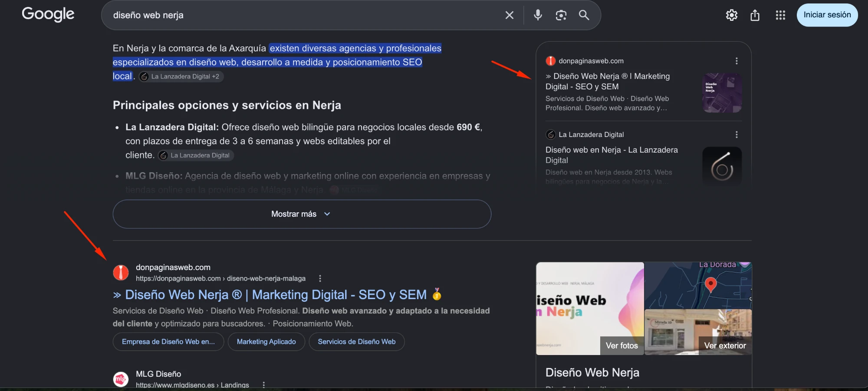
Task: Open the La Lanzadera Digital chip after 'cliente.'
Action: tap(196, 155)
